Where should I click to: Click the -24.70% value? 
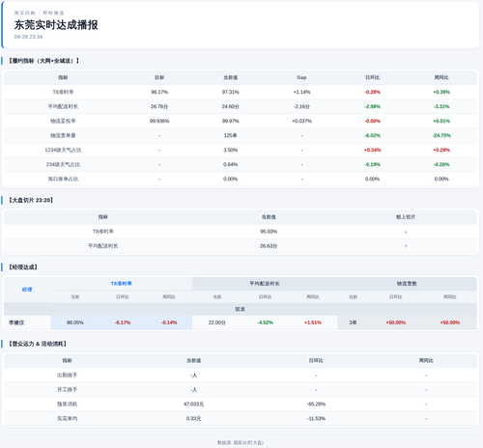pos(441,135)
